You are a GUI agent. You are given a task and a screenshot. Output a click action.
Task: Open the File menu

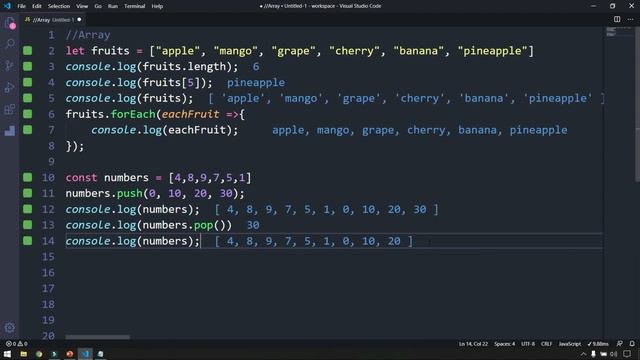coord(21,6)
